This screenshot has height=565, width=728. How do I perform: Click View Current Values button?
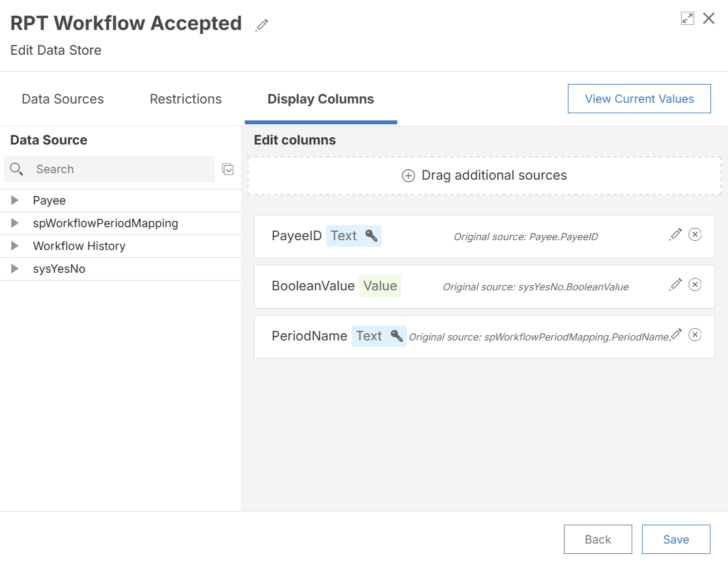[639, 99]
